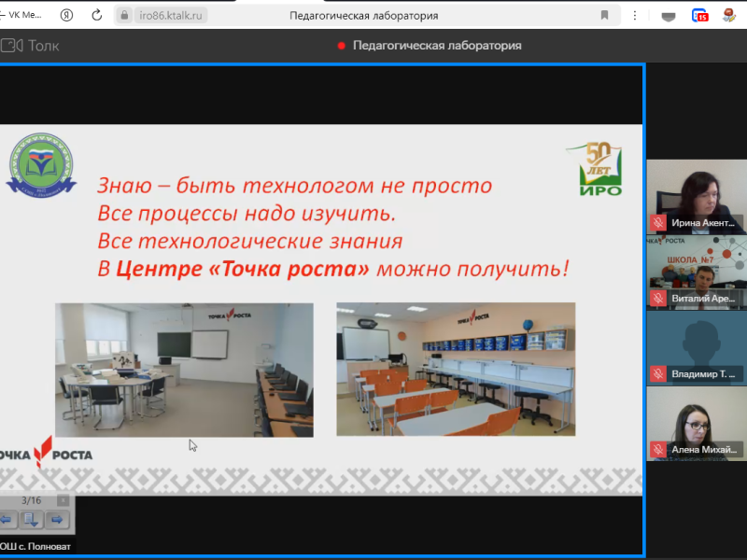
Task: Select the previous slide blue arrow icon
Action: click(7, 517)
